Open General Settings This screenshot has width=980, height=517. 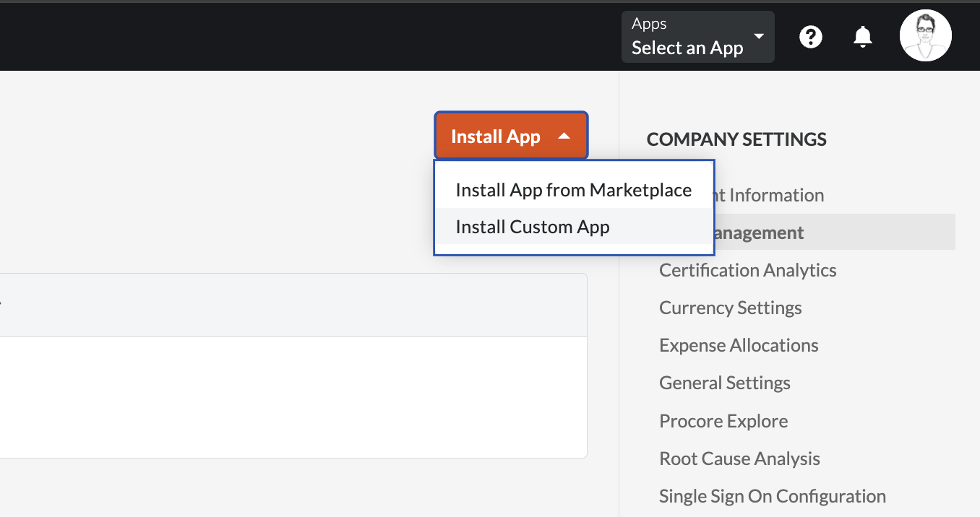coord(724,383)
